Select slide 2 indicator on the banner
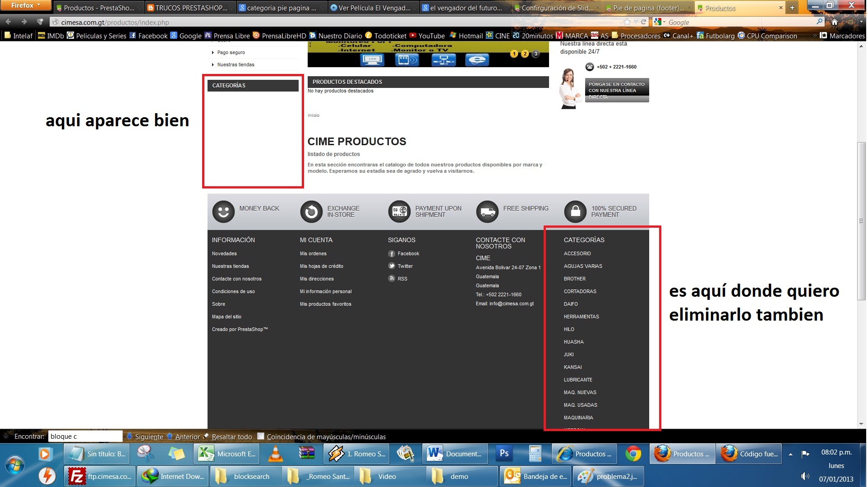 pyautogui.click(x=526, y=54)
